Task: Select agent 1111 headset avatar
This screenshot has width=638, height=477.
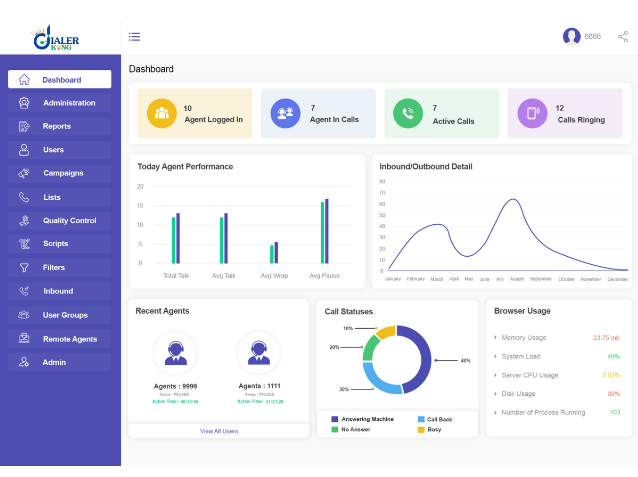Action: pos(259,353)
